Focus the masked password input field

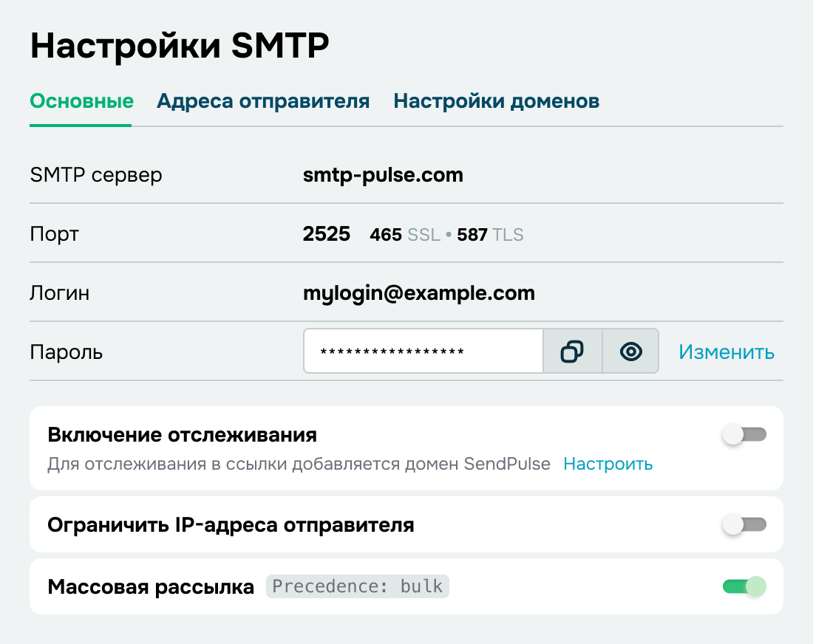(x=423, y=352)
